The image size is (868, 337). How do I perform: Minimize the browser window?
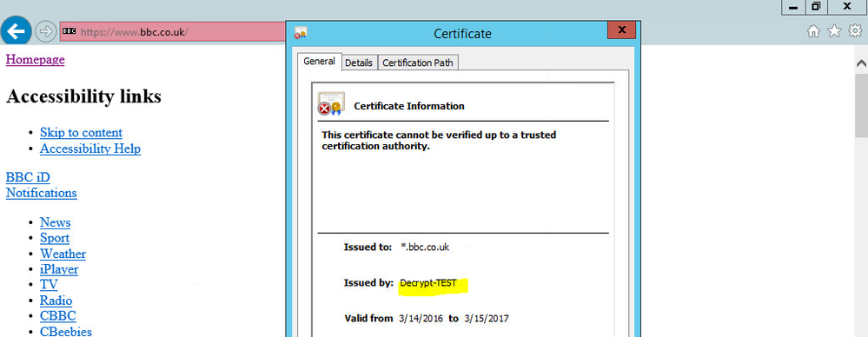[794, 7]
